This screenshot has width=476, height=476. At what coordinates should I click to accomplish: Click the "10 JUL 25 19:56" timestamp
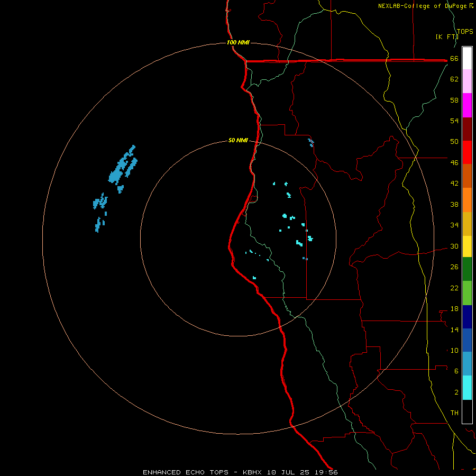coord(303,472)
